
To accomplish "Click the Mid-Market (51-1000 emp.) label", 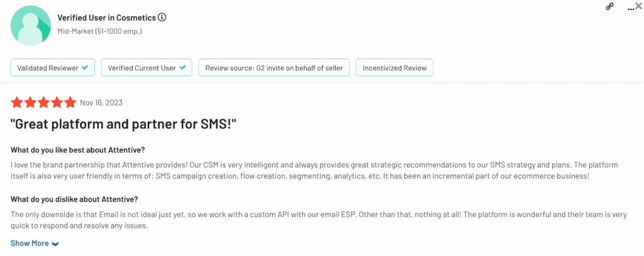I will 99,31.
